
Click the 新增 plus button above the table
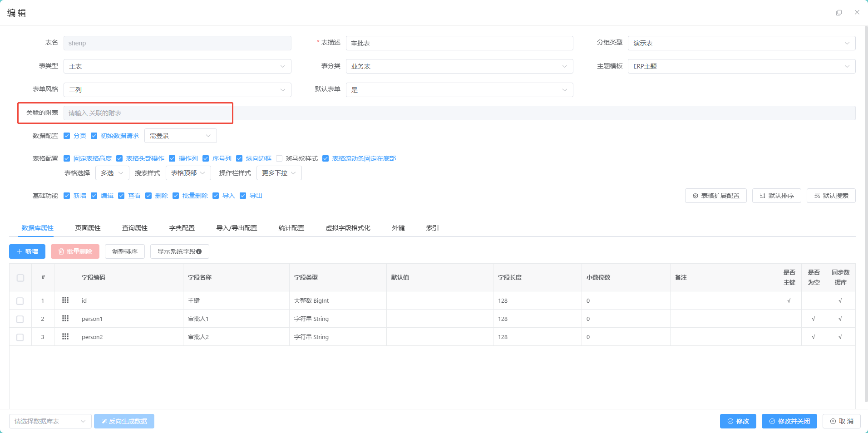coord(27,251)
